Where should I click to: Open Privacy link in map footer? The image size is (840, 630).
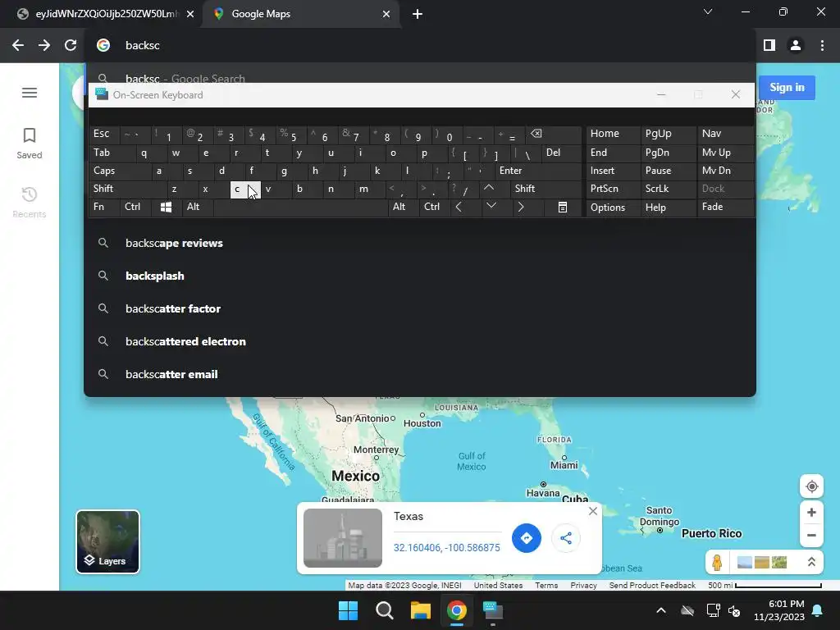(583, 585)
